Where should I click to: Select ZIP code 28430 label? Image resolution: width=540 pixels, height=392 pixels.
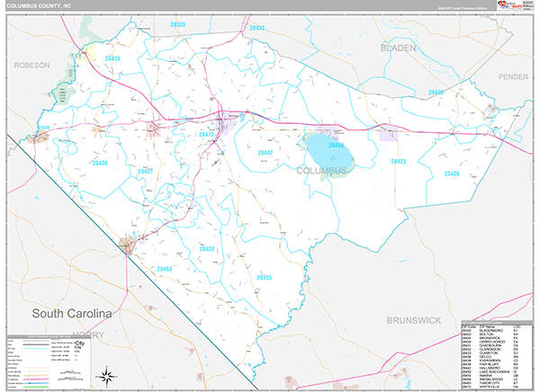(x=98, y=163)
